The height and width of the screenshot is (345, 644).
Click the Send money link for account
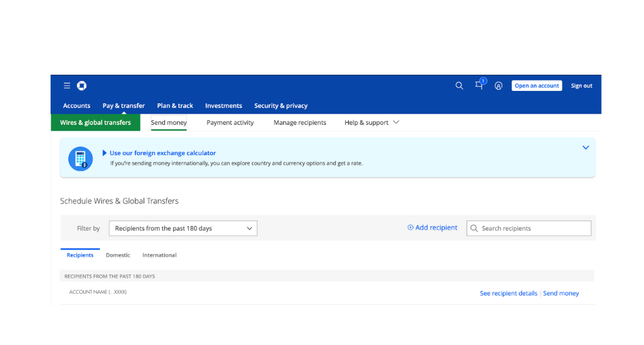561,294
